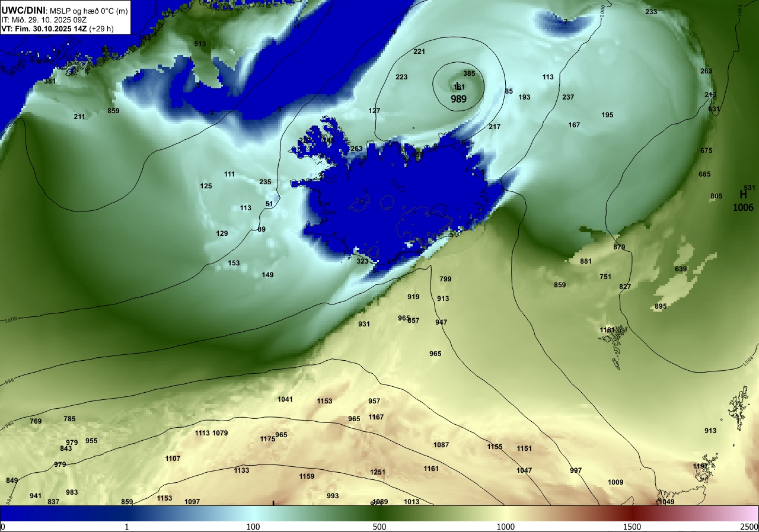Click the value 1151
Screen dimensions: 759x532
[x=524, y=448]
